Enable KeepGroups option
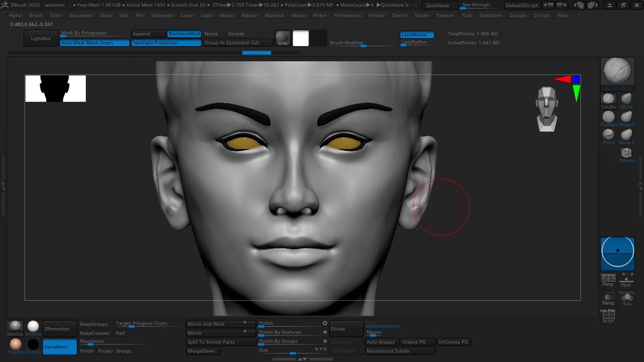 [94, 324]
